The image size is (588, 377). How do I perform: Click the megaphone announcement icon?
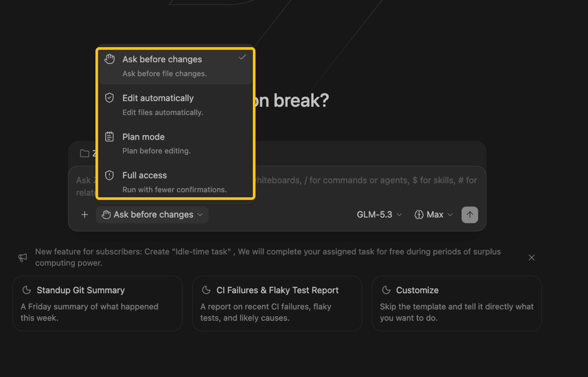click(x=23, y=257)
